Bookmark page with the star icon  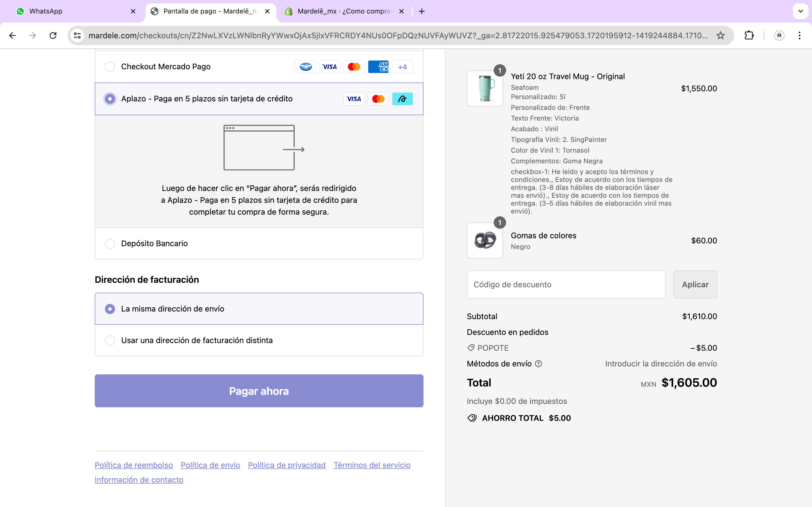pos(720,35)
